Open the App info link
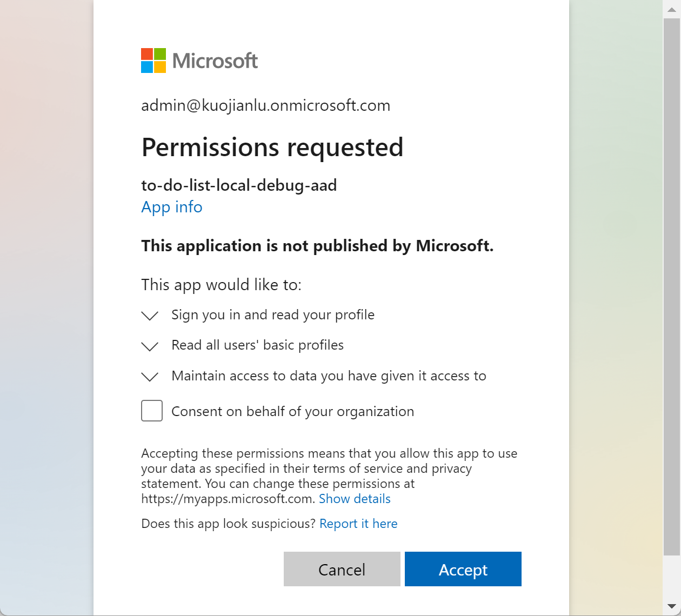Image resolution: width=681 pixels, height=616 pixels. [x=172, y=207]
